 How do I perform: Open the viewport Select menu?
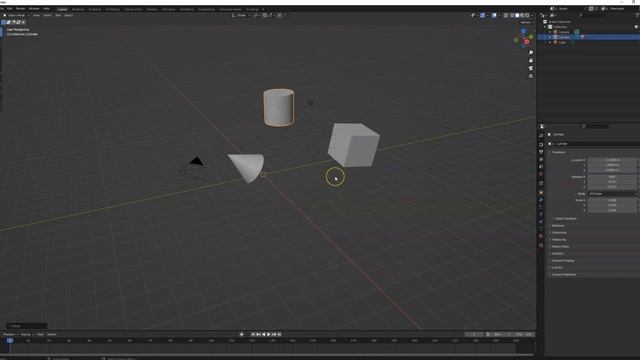47,15
